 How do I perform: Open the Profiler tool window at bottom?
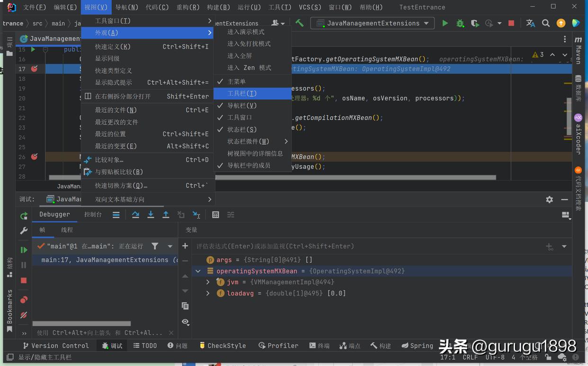[x=278, y=345]
